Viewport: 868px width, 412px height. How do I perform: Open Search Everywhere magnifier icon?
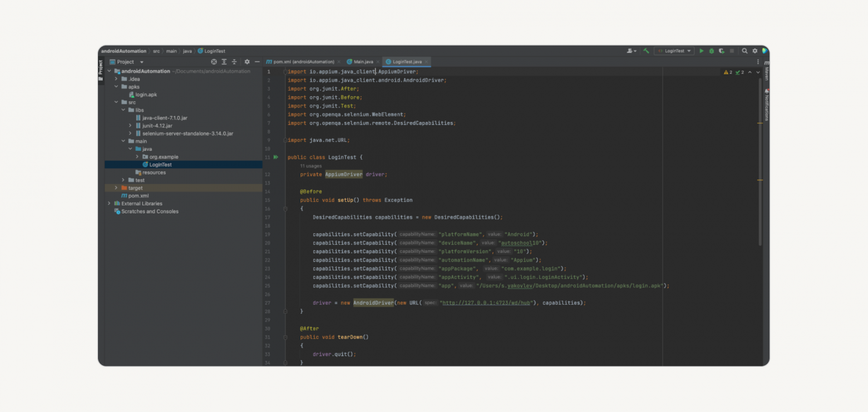click(x=744, y=51)
